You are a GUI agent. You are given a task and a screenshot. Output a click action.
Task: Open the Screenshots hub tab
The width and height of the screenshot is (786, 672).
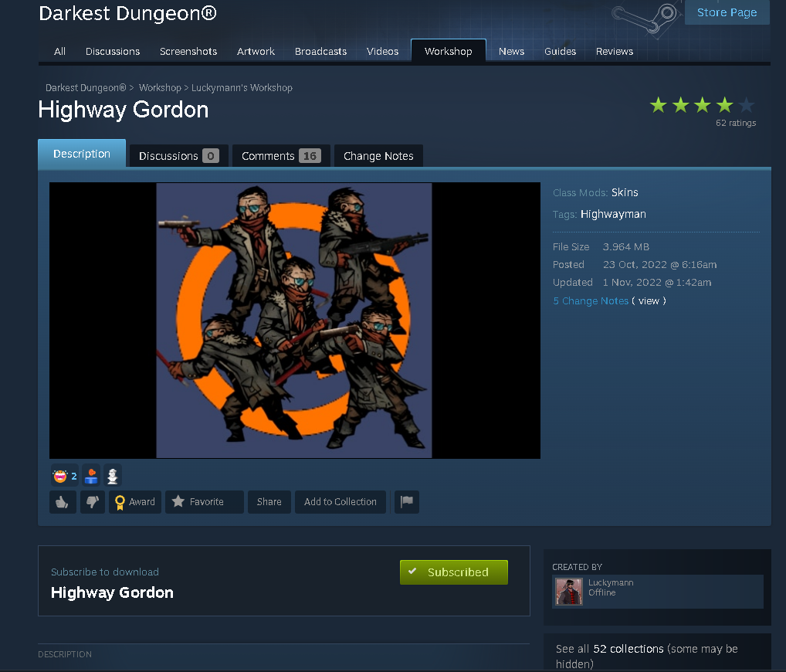point(188,51)
